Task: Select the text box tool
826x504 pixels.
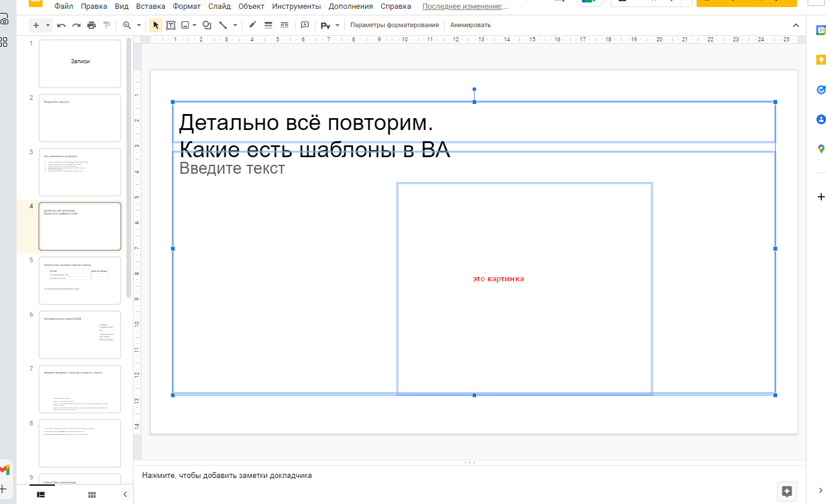Action: pyautogui.click(x=171, y=25)
